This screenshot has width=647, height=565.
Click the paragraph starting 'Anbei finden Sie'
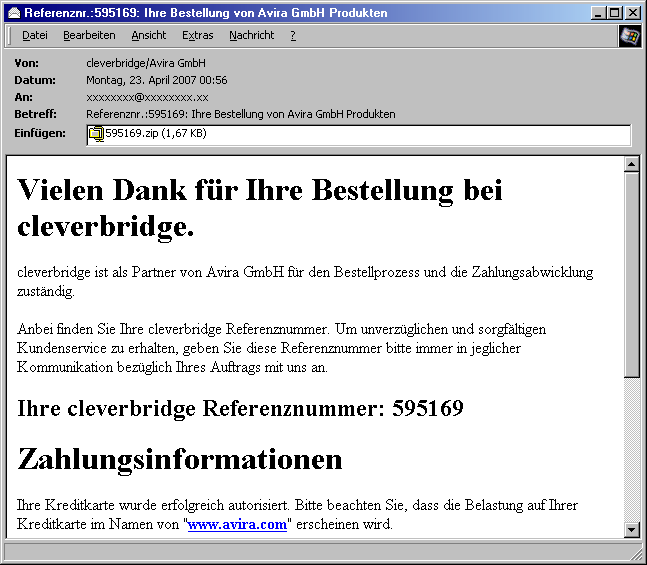[x=281, y=348]
